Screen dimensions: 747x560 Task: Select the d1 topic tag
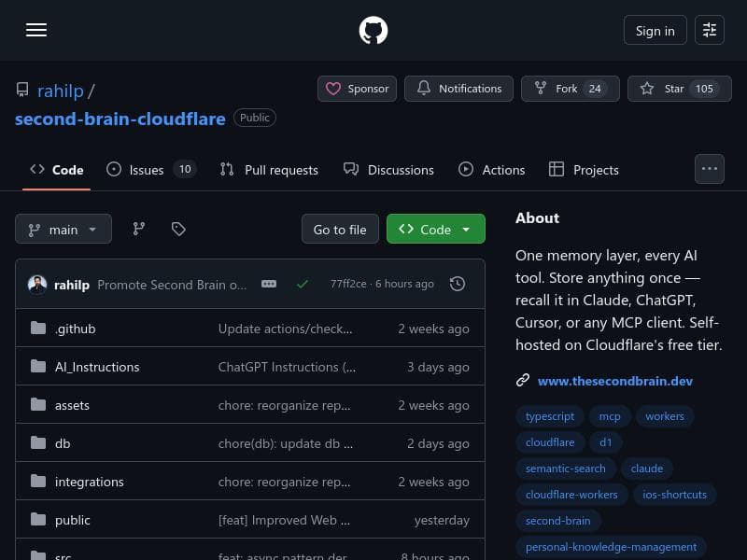click(605, 442)
